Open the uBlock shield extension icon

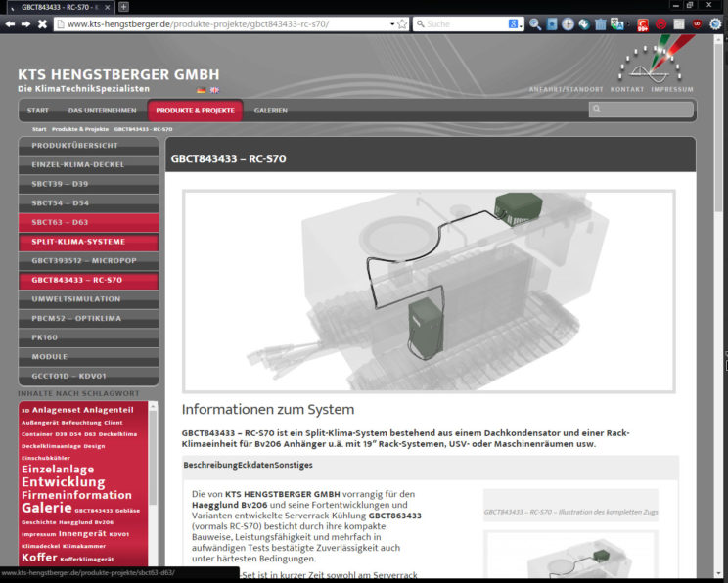697,23
